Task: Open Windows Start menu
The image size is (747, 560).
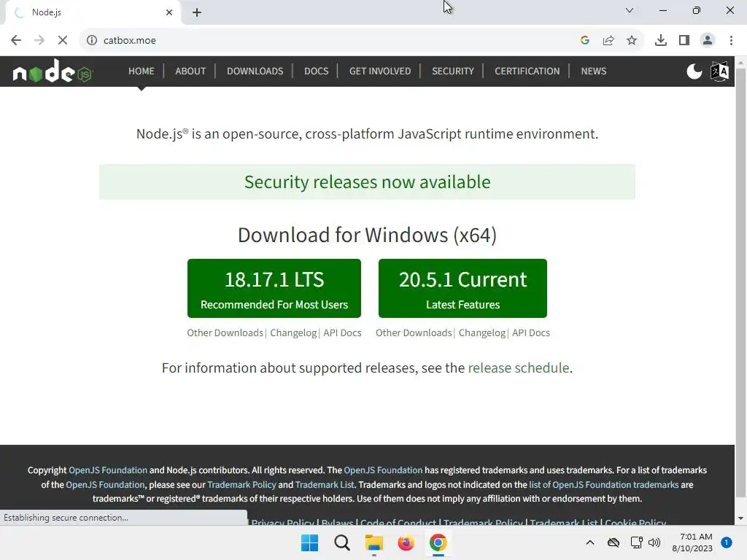Action: (x=309, y=542)
